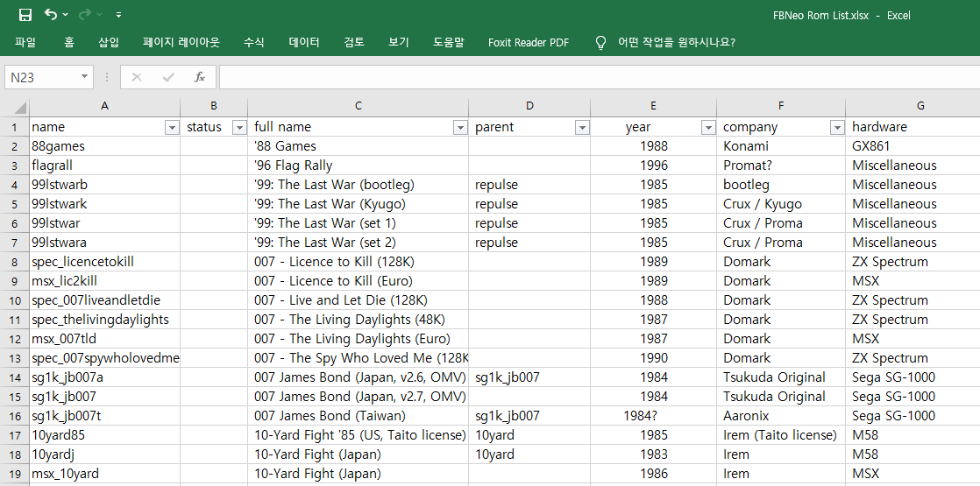Click cell msx_10yard

coord(105,474)
